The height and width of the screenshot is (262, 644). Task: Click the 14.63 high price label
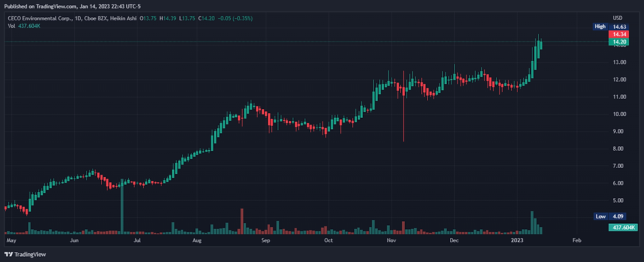click(x=619, y=27)
